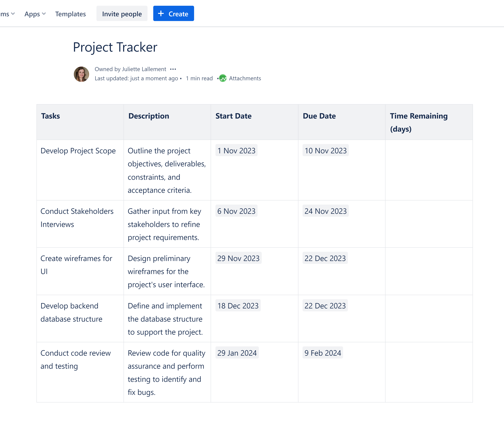
Task: Click the green Attachments macro icon
Action: click(x=223, y=78)
